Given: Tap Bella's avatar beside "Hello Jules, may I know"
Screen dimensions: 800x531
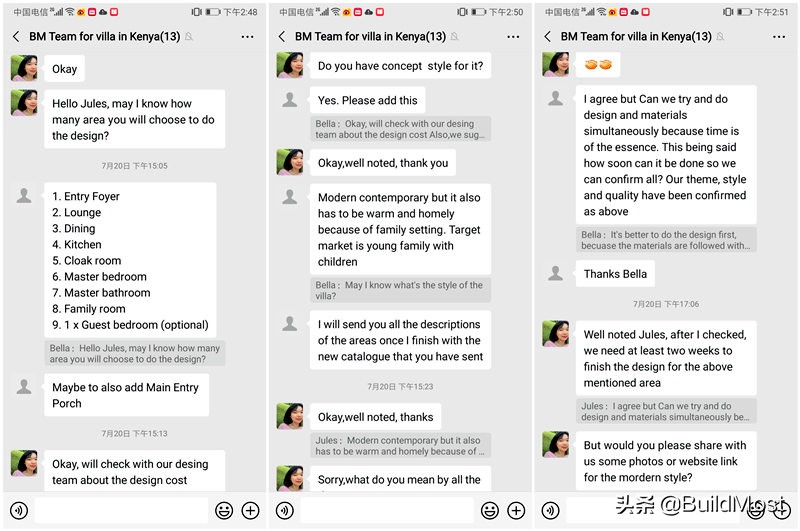Looking at the screenshot, I should (24, 103).
